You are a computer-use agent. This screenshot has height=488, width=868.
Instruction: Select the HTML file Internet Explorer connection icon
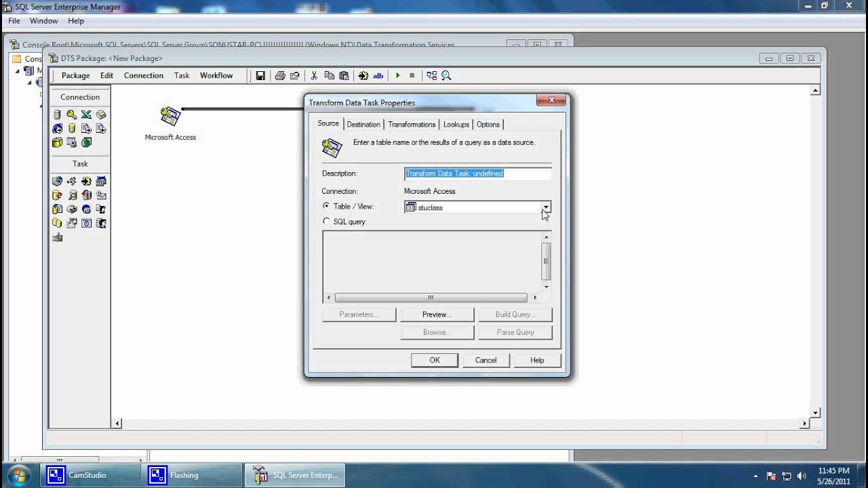pyautogui.click(x=58, y=129)
